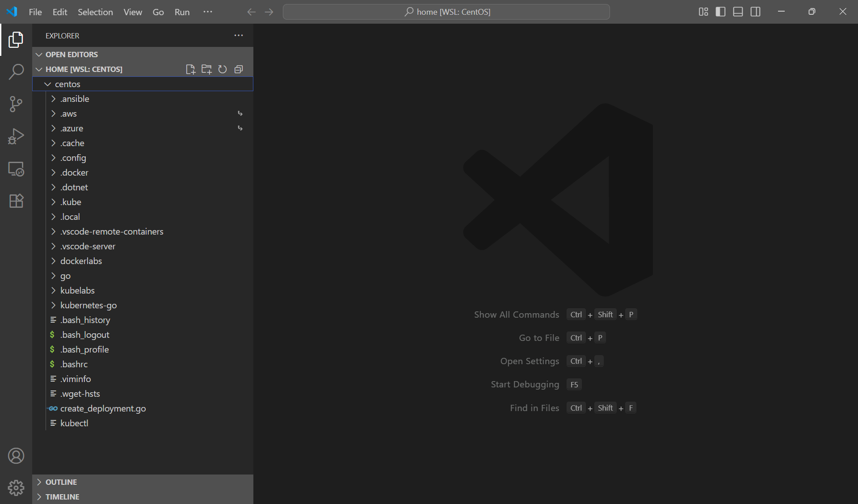The image size is (858, 504).
Task: Click symlink indicator beside .aws
Action: [240, 113]
